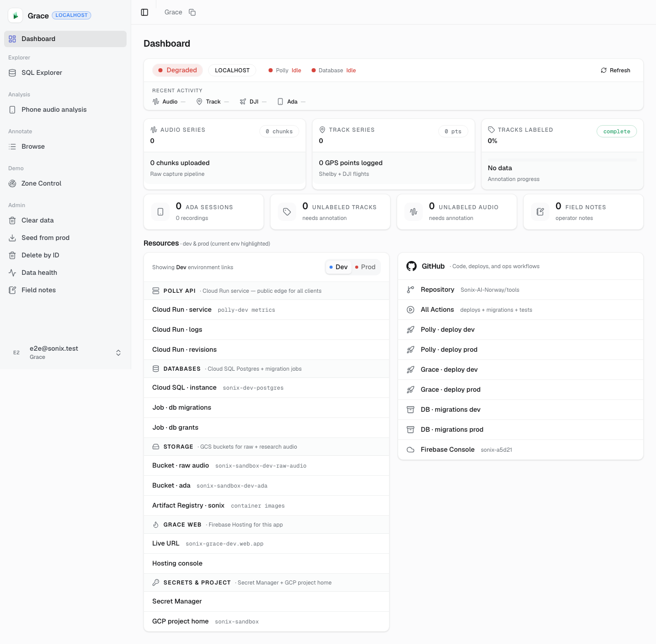Click the Ada Sessions phone icon

160,212
